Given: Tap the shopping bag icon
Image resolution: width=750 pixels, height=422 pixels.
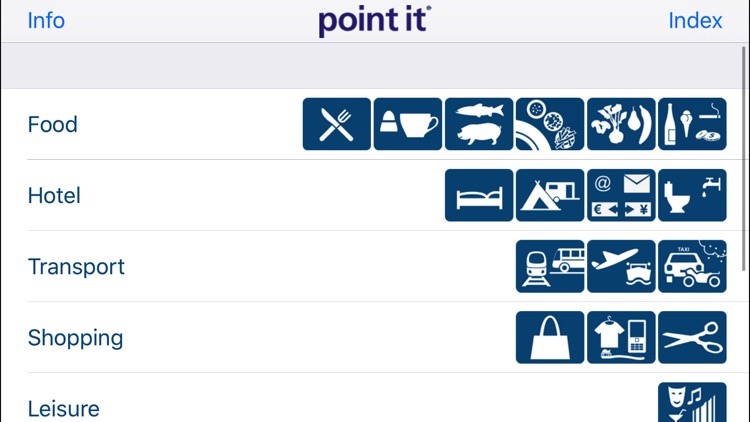Looking at the screenshot, I should coord(550,338).
